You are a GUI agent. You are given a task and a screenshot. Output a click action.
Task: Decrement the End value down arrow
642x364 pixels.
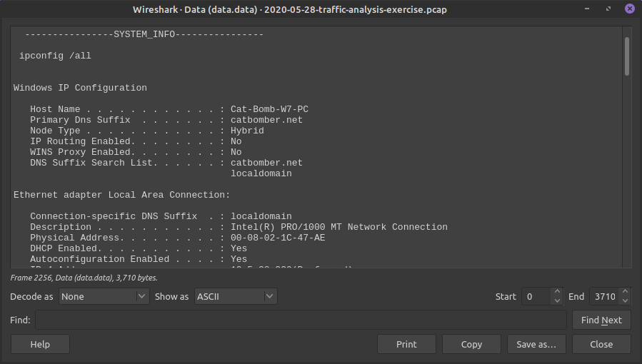625,300
